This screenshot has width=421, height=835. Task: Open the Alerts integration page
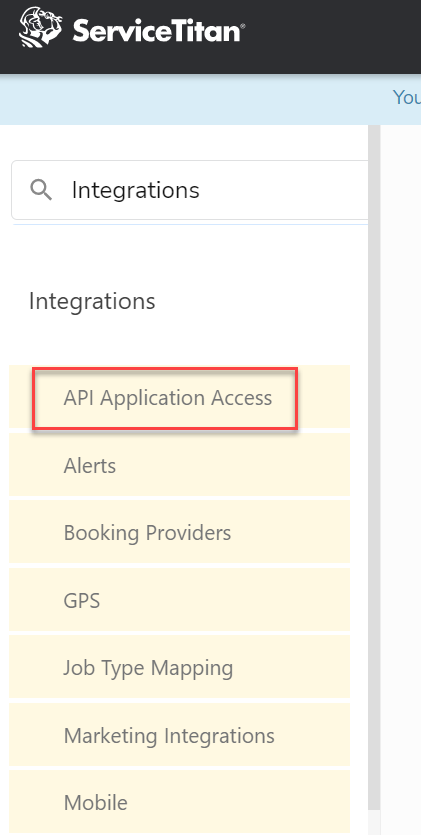coord(179,465)
